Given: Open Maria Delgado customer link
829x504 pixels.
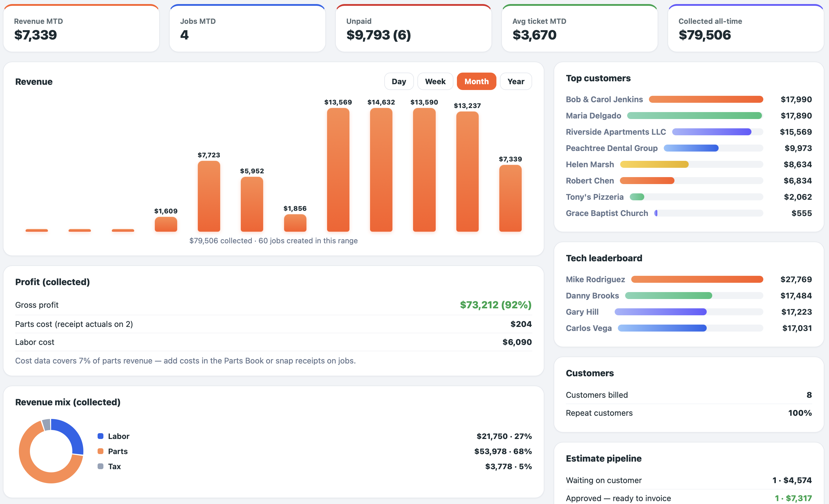Looking at the screenshot, I should click(593, 116).
